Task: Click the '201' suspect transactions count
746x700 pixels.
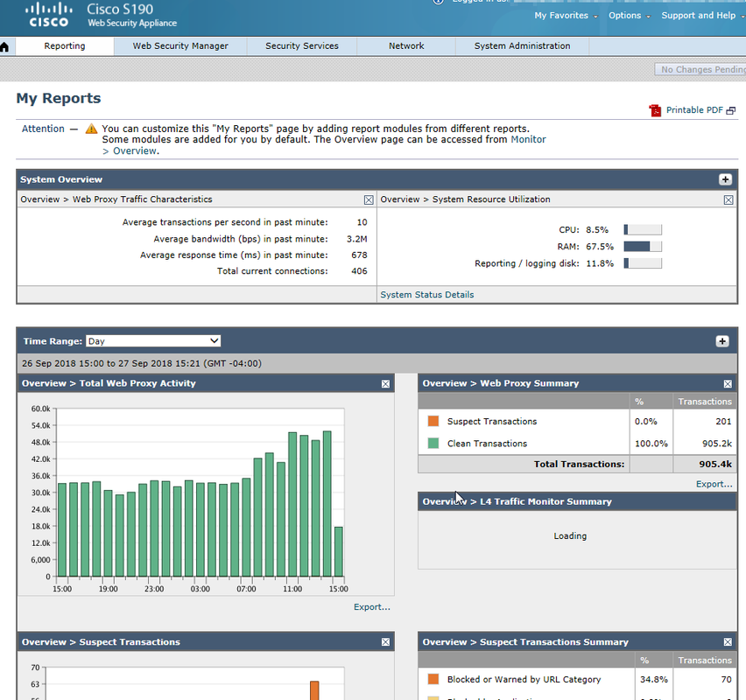Action: [723, 422]
